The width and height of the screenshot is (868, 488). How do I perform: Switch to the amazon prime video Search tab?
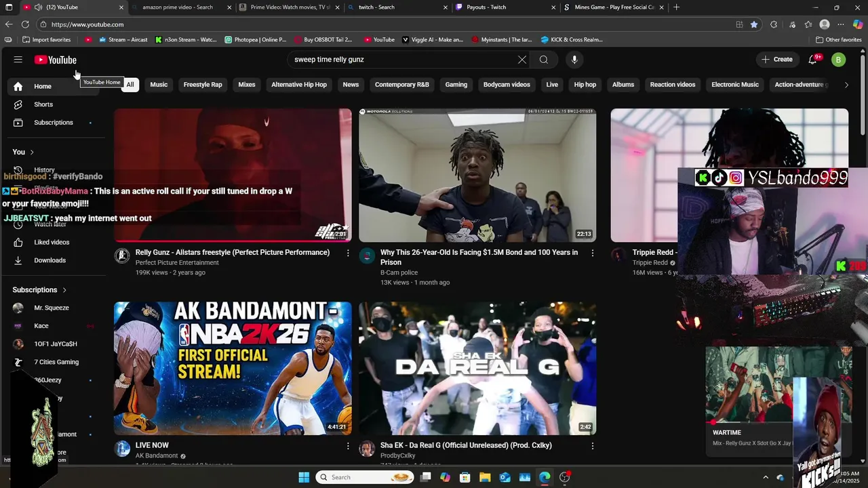tap(178, 7)
